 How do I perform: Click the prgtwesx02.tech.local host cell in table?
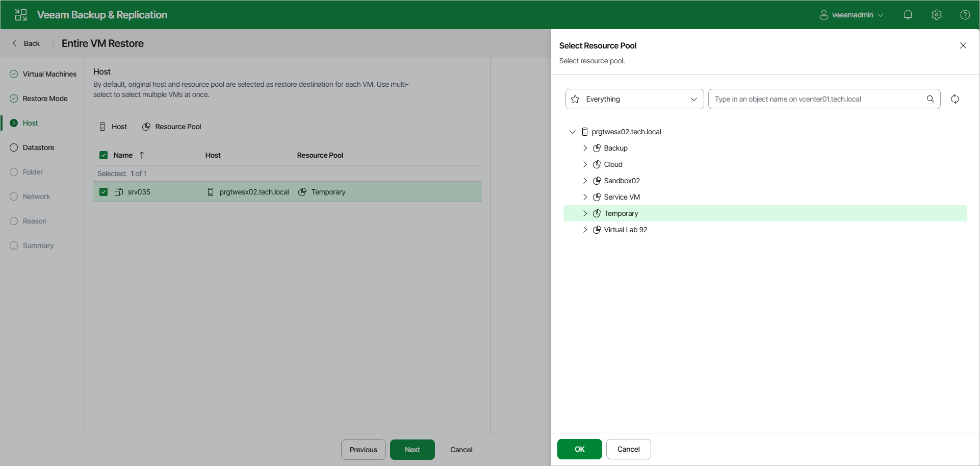[x=248, y=192]
